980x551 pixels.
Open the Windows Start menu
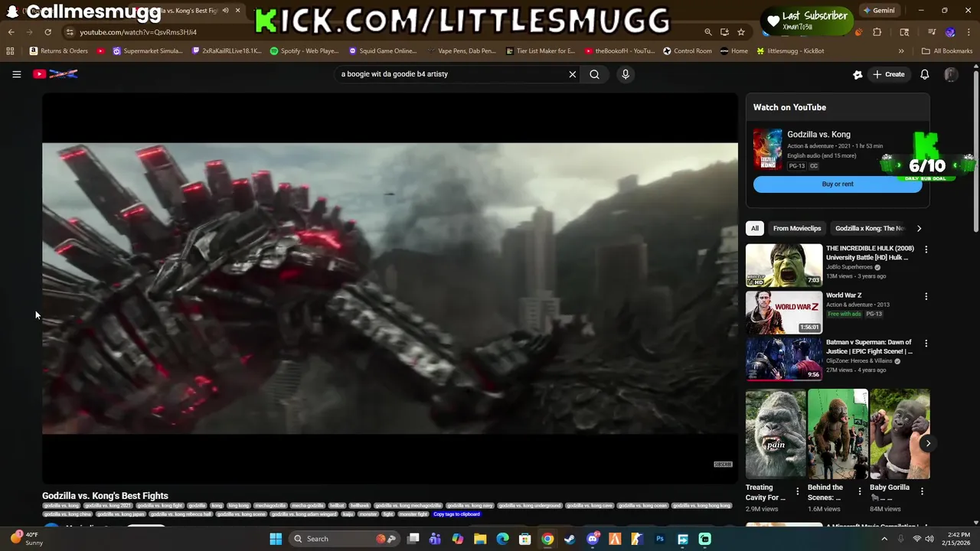[x=276, y=539]
